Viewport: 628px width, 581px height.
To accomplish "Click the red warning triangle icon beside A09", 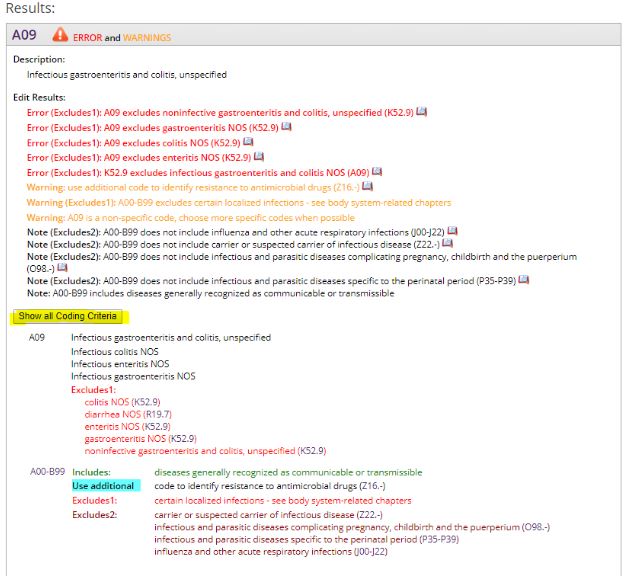I will tap(60, 35).
